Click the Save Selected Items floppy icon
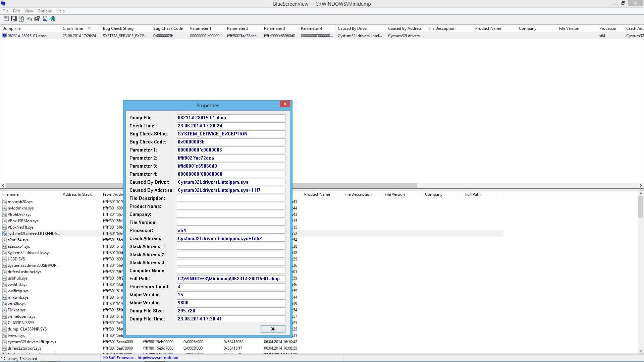The height and width of the screenshot is (362, 644). tap(14, 19)
